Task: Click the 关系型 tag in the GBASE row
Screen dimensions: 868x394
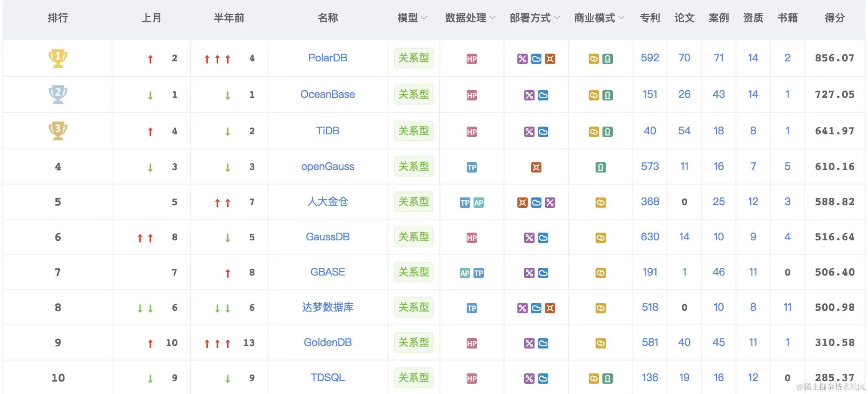Action: click(x=414, y=272)
